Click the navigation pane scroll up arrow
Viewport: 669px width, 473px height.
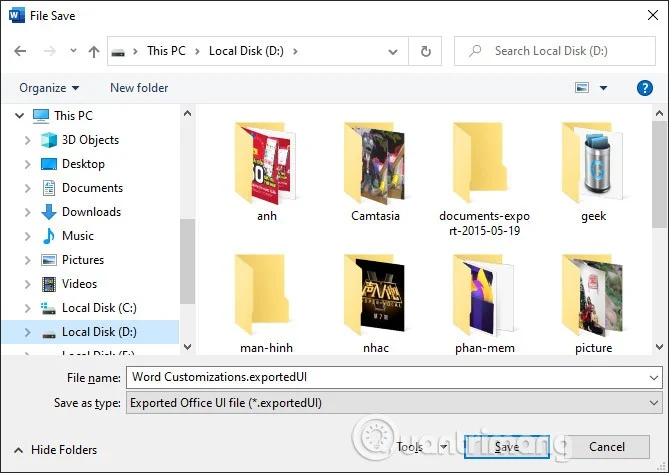pyautogui.click(x=187, y=113)
